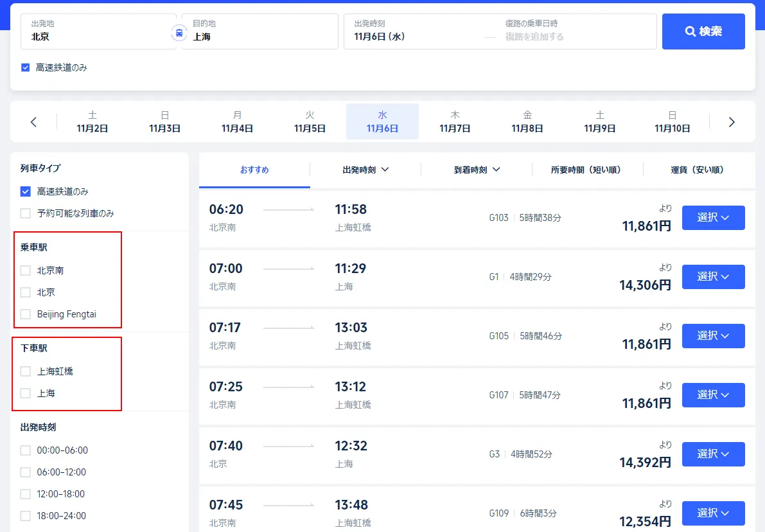Check the Beijing Fengtai departure station

tap(26, 314)
